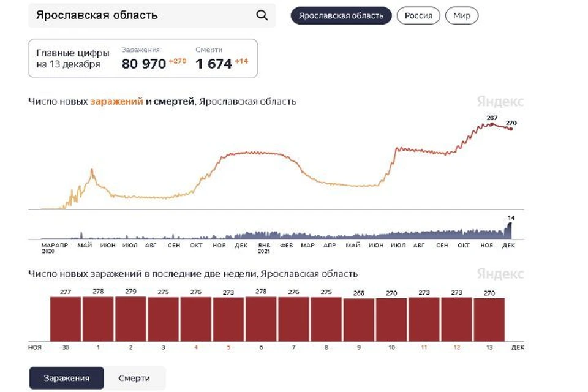Click the 287 peak point on the chart
The image size is (588, 392).
coord(492,124)
